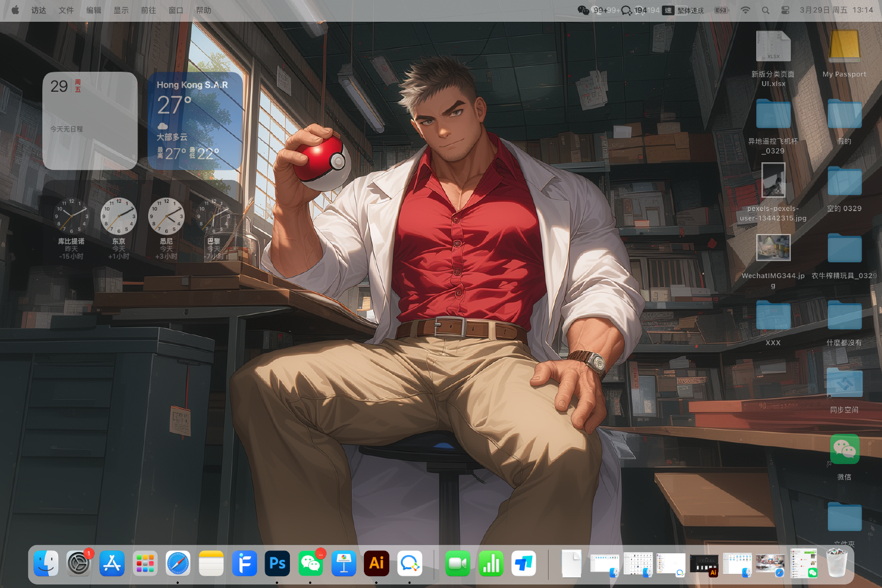
Task: Open FaceTime from the Dock
Action: pyautogui.click(x=457, y=564)
